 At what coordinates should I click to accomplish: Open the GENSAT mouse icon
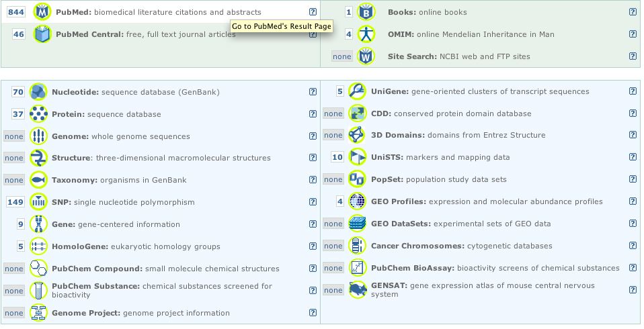tap(358, 290)
